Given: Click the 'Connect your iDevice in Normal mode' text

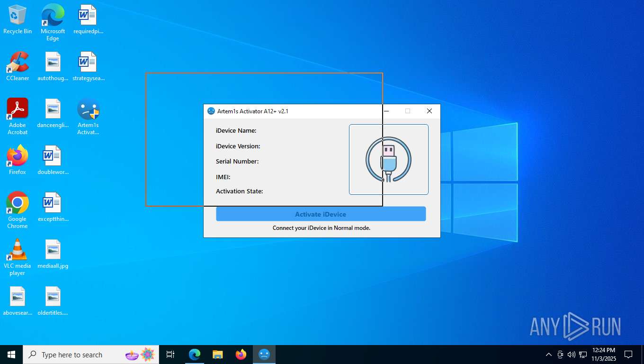Looking at the screenshot, I should coord(322,228).
